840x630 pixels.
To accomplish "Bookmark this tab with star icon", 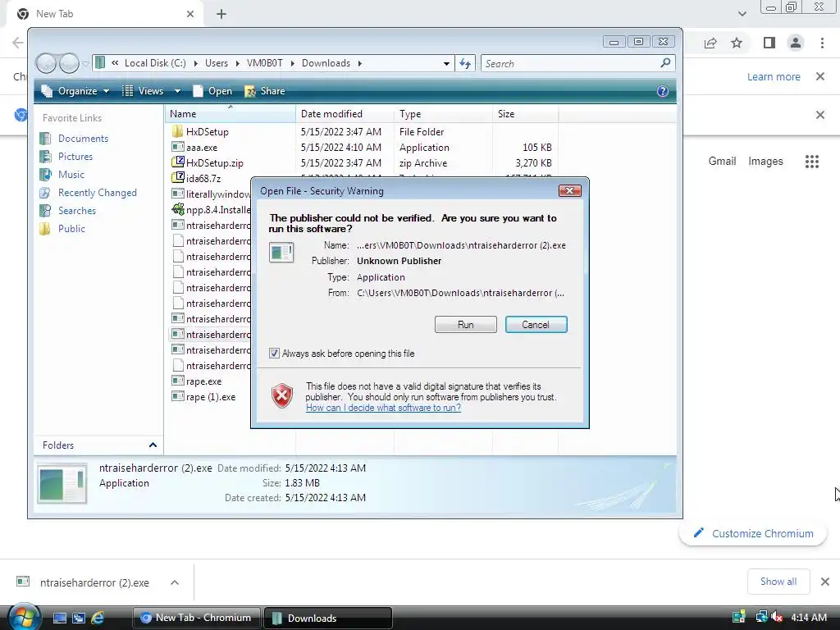I will 737,43.
